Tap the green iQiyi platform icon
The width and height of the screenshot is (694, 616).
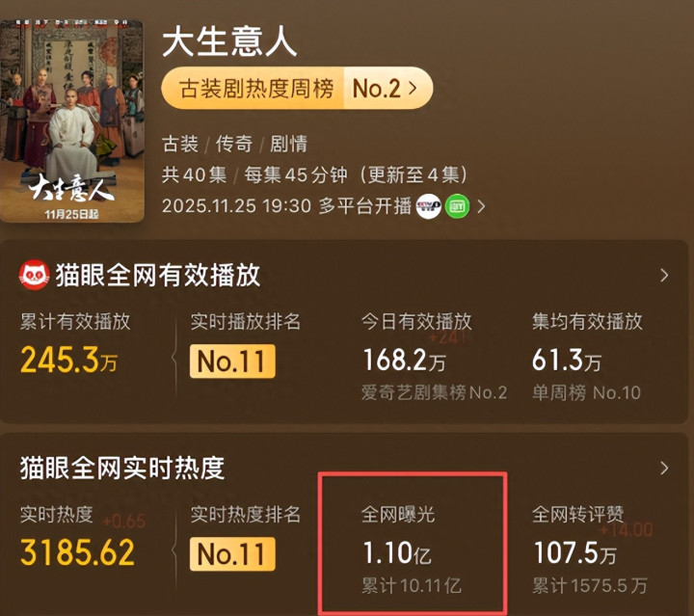point(457,206)
